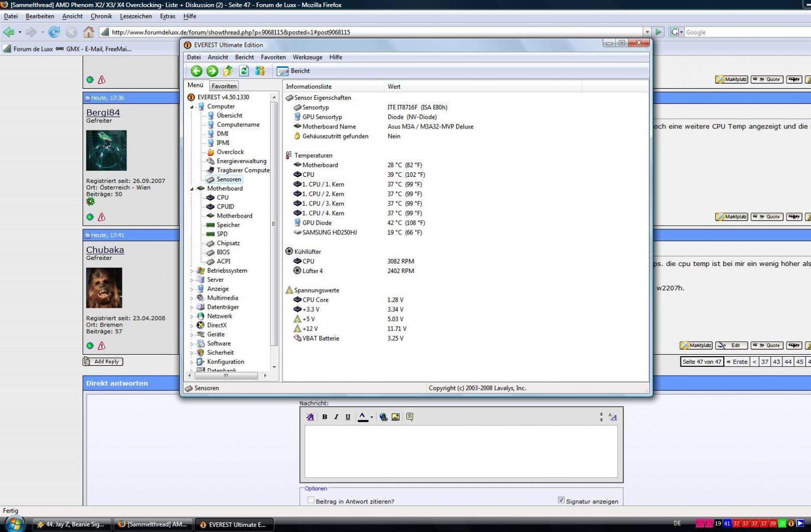
Task: Collapse Computer tree node
Action: pos(192,107)
